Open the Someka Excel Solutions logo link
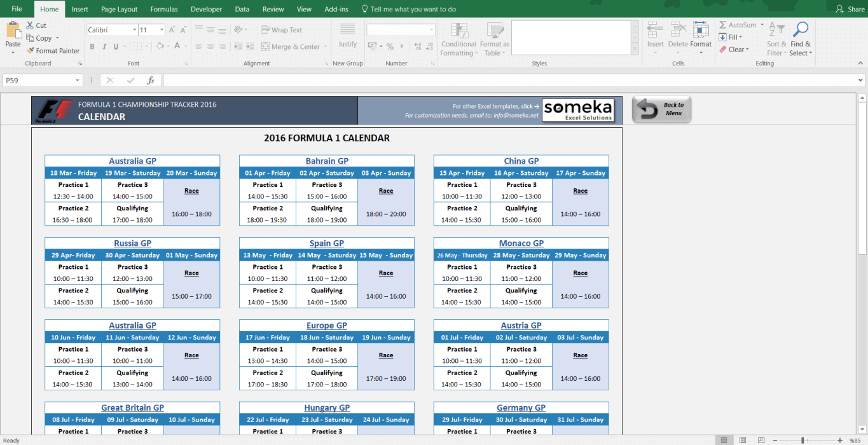Screen dimensions: 868x445 pos(578,110)
